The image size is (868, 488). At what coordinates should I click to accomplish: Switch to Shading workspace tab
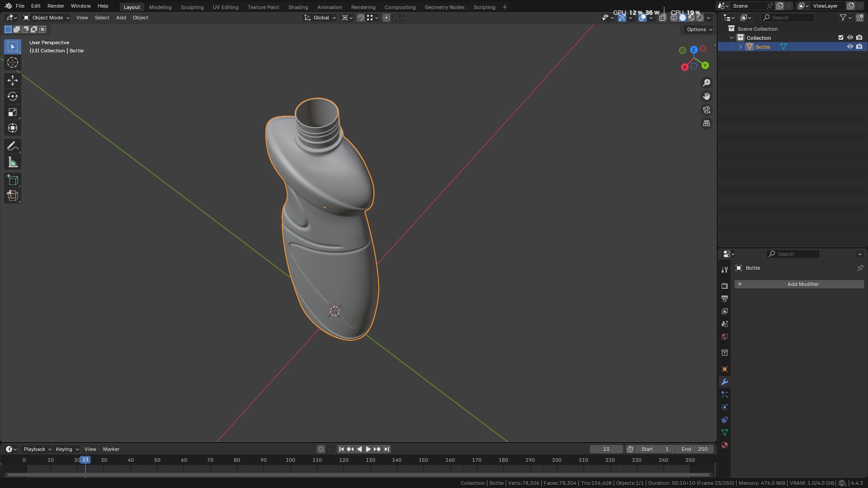tap(298, 7)
